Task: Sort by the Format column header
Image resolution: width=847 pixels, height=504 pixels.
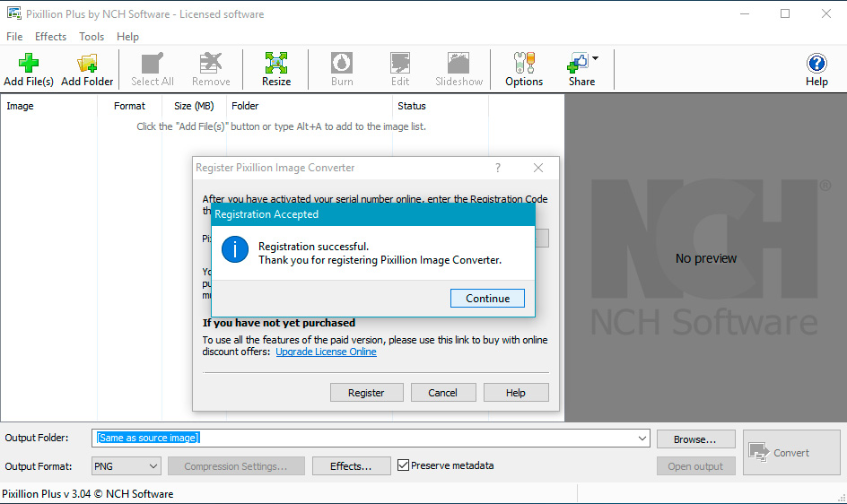Action: 129,106
